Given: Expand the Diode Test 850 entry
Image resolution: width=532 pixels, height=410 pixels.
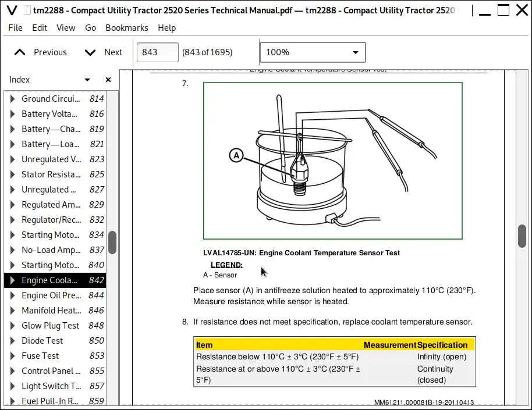Looking at the screenshot, I should [x=13, y=341].
